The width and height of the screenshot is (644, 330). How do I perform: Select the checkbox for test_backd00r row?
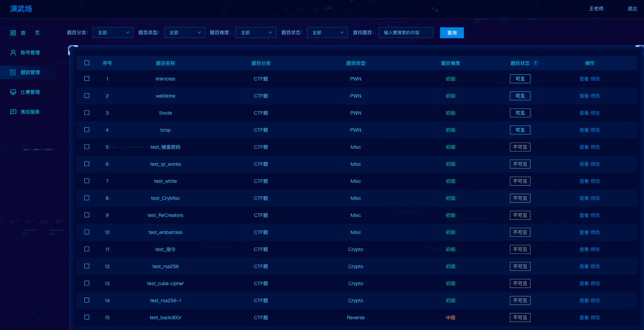click(87, 317)
